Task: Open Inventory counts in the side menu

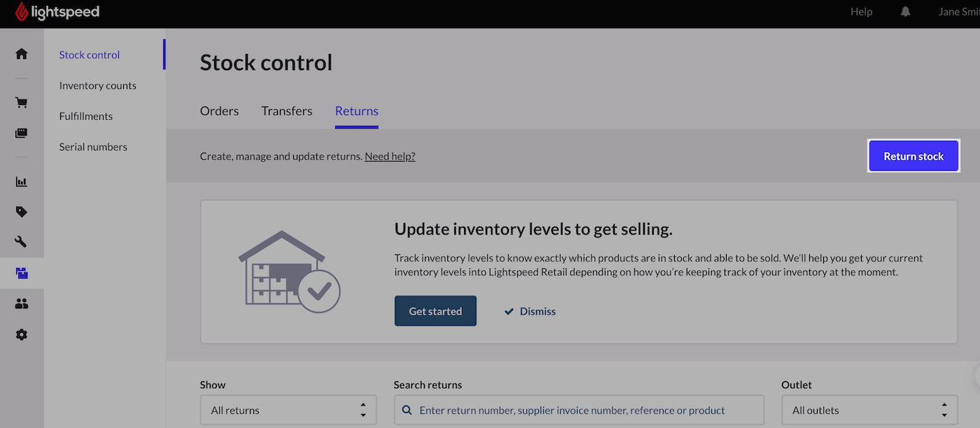Action: point(98,85)
